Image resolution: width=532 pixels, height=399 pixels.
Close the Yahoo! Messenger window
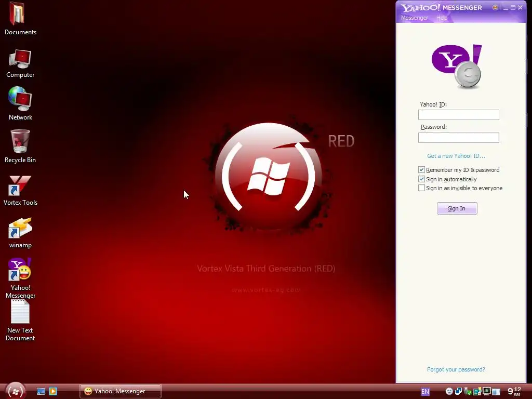[521, 7]
